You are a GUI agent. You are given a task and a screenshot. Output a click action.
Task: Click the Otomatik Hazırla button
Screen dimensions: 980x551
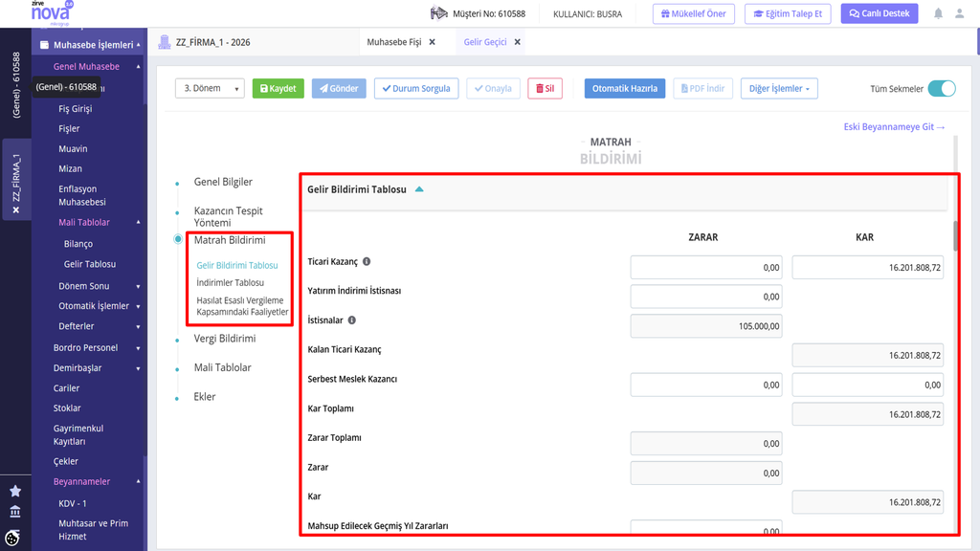[625, 89]
